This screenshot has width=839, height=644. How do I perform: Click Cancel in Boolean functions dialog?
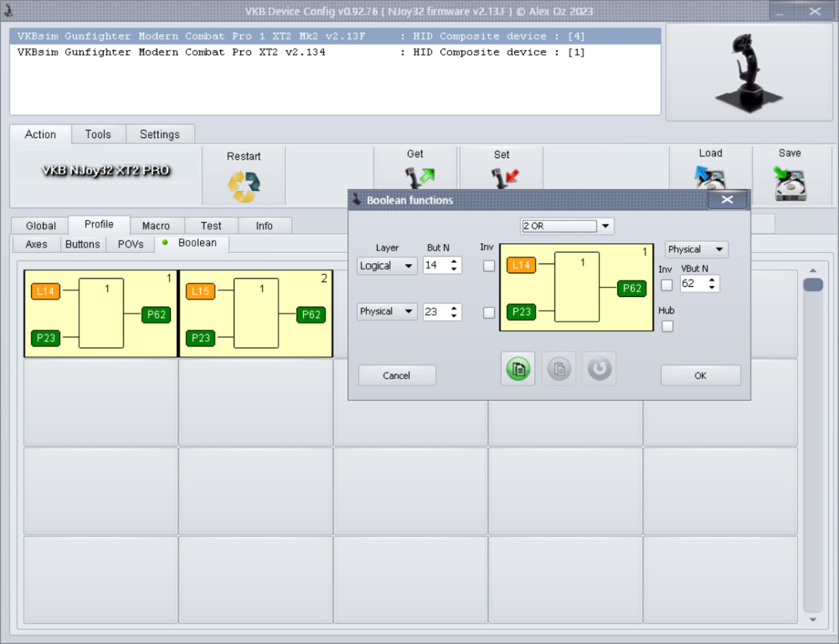click(396, 375)
